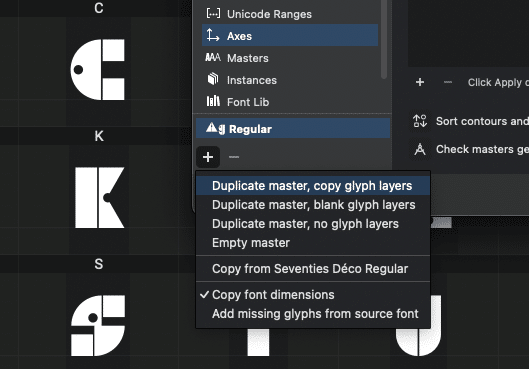Open the Masters section
The height and width of the screenshot is (369, 529).
(290, 58)
